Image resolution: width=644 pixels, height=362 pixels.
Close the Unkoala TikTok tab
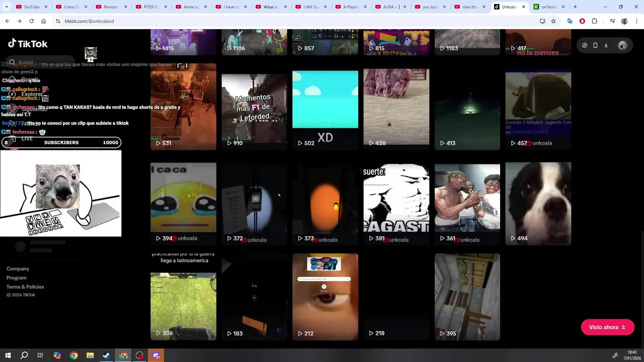523,7
